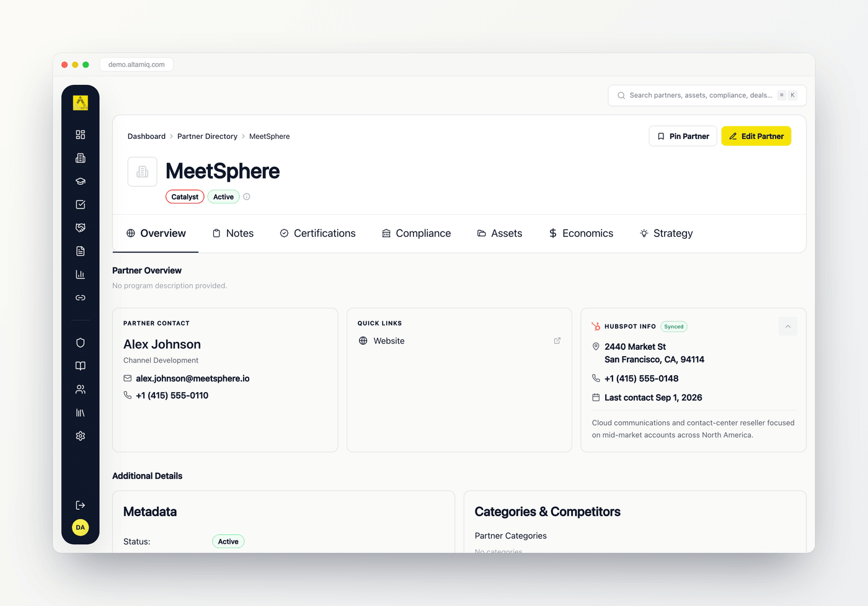This screenshot has height=606, width=868.
Task: Click the handshake icon in sidebar
Action: (81, 228)
